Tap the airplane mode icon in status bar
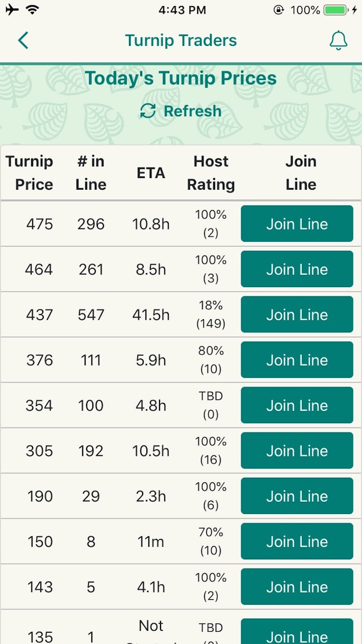Viewport: 362px width, 644px height. coord(11,9)
